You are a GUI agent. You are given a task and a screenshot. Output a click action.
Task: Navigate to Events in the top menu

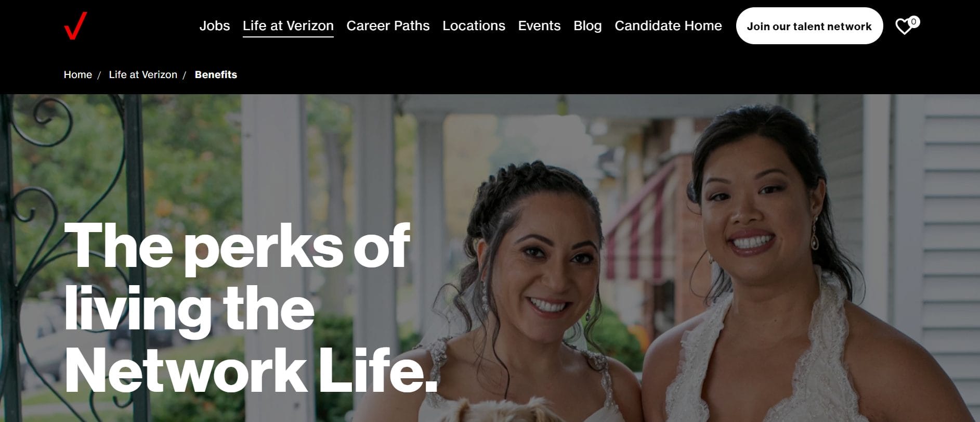tap(539, 25)
